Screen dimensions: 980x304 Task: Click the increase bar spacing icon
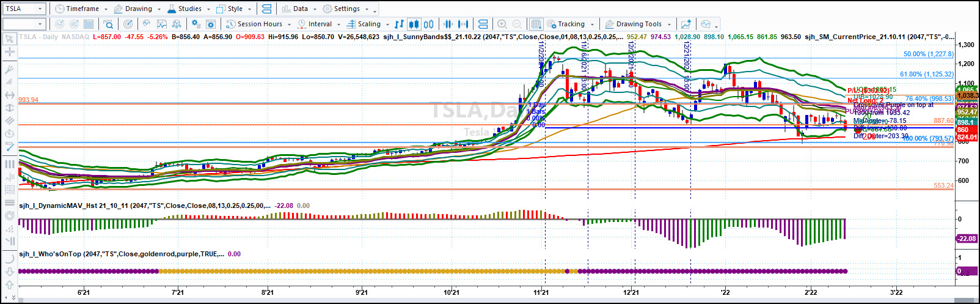tap(463, 24)
